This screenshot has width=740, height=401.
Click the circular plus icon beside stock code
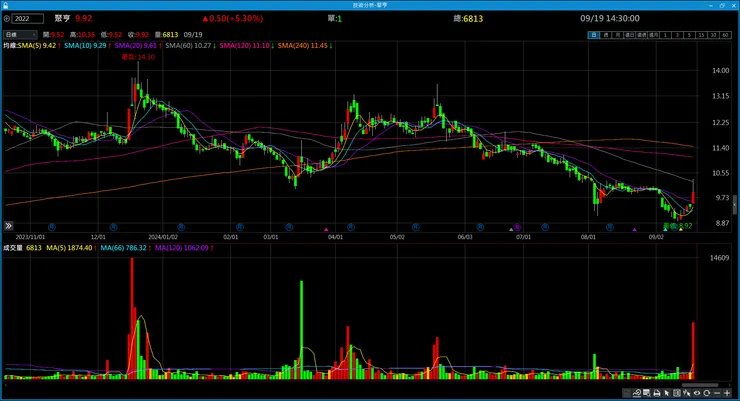pyautogui.click(x=7, y=19)
